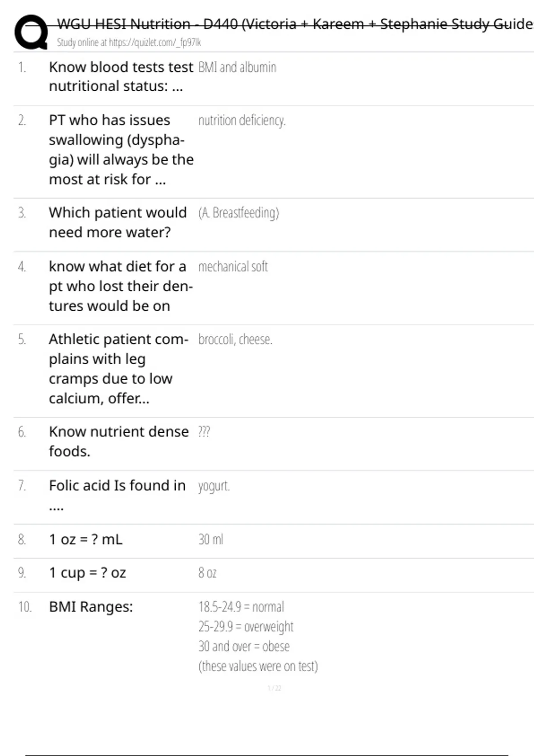Select the 'BMI and albumin' answer
The height and width of the screenshot is (756, 534).
tap(237, 67)
